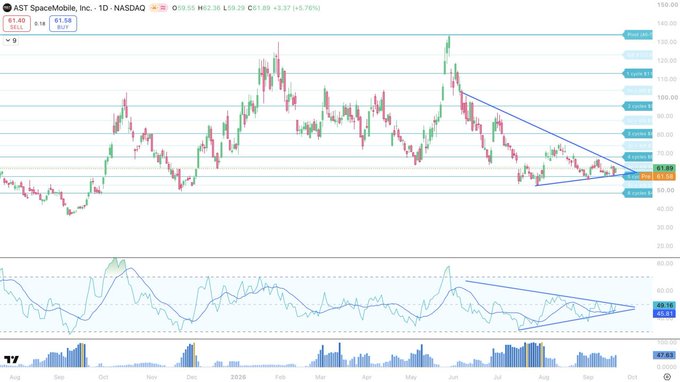Click the blue 61.58 BUY button
The width and height of the screenshot is (680, 382).
[x=63, y=23]
